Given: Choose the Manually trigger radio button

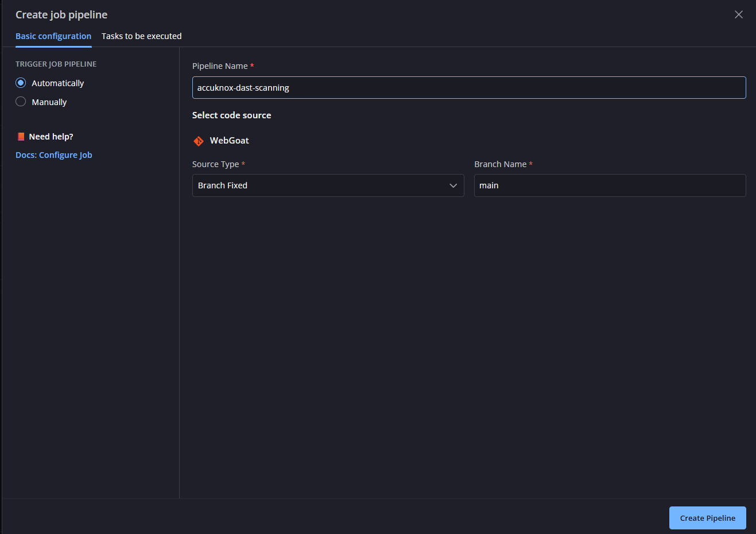Looking at the screenshot, I should pyautogui.click(x=21, y=102).
